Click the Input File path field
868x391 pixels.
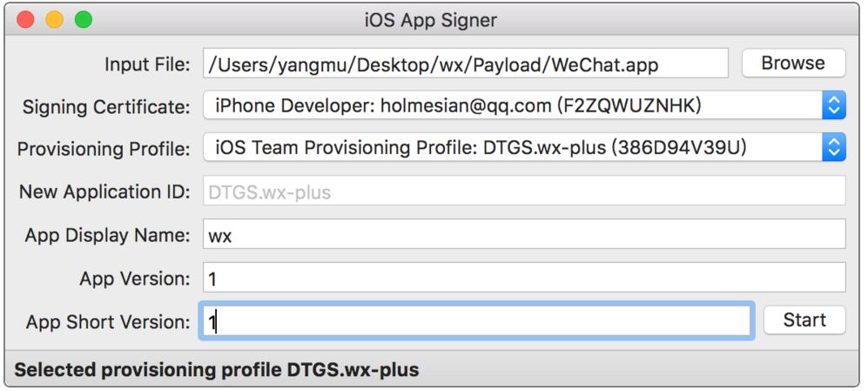(x=465, y=64)
